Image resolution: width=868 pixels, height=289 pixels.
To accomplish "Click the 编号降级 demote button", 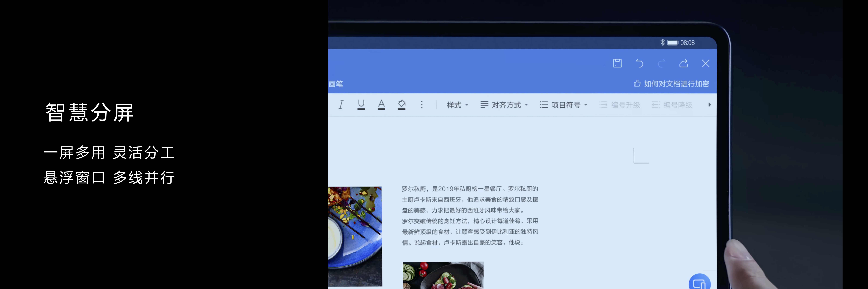I will pyautogui.click(x=672, y=105).
